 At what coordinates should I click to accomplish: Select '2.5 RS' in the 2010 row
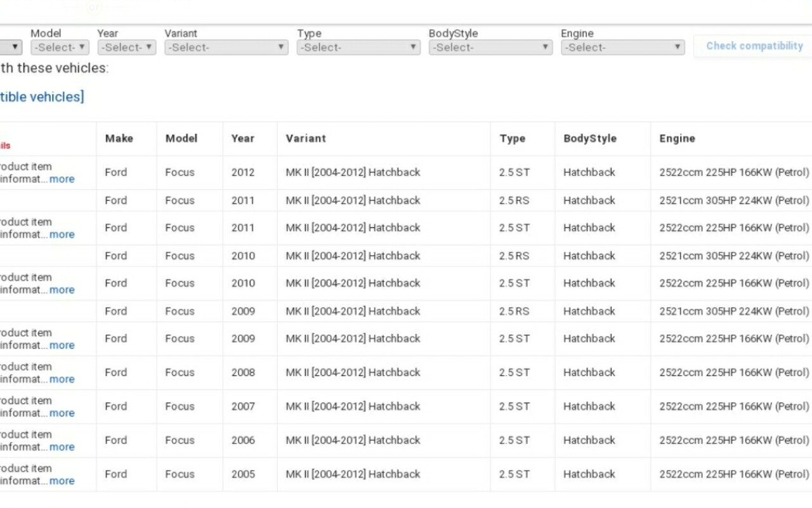tap(514, 256)
